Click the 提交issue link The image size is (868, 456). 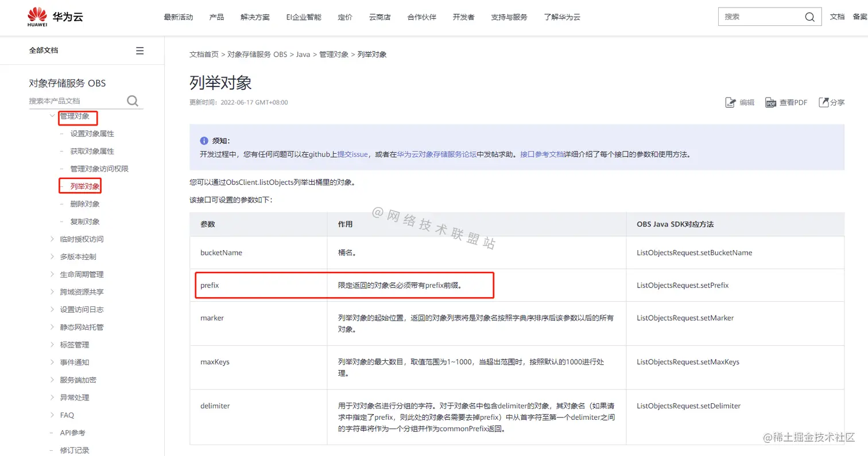[352, 155]
